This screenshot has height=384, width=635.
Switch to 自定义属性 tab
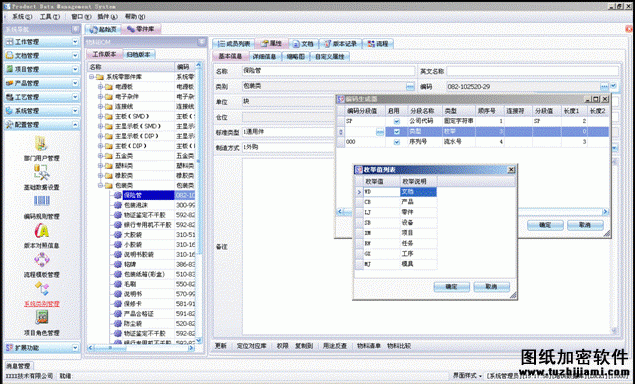coord(330,57)
